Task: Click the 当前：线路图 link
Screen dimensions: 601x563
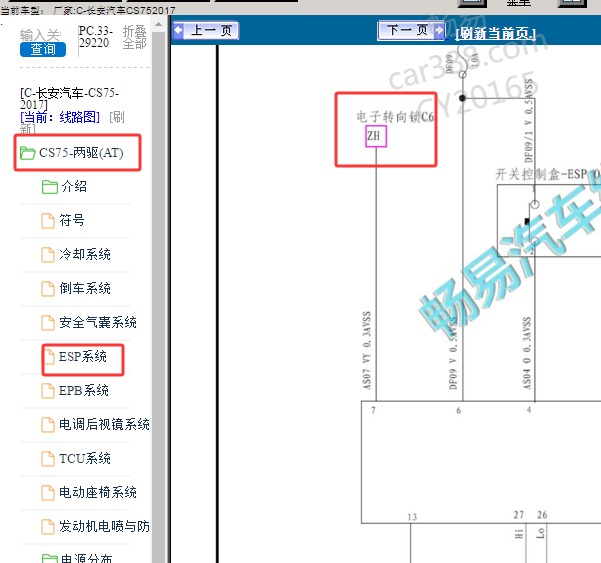Action: [60, 117]
